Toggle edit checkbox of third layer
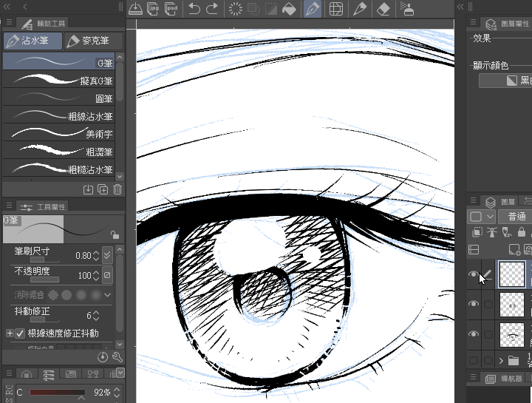The image size is (532, 403). [x=488, y=334]
